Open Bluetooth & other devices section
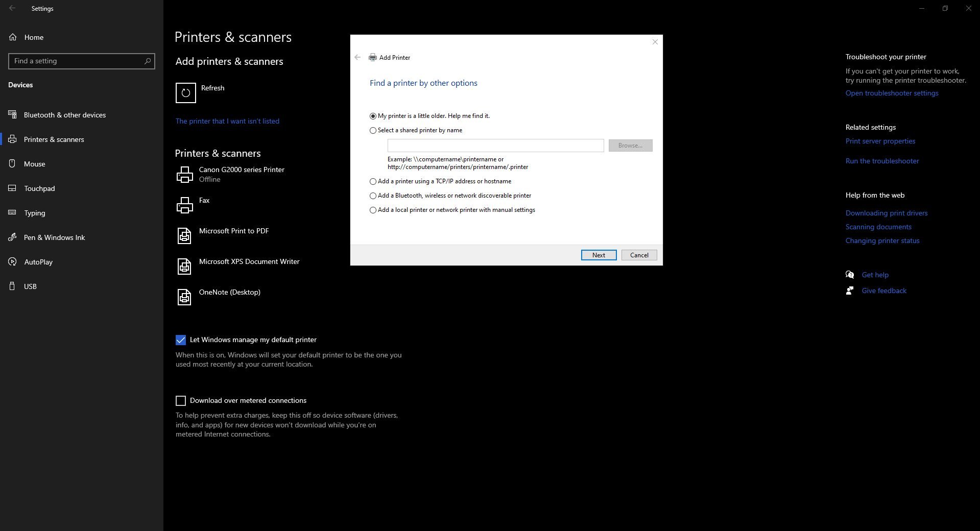Screen dimensions: 980x531 64,115
